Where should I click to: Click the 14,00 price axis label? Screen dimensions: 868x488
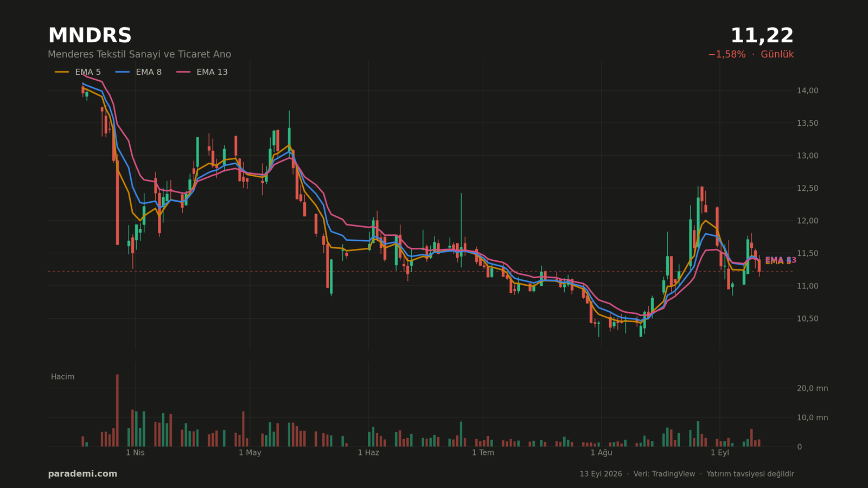pos(807,91)
